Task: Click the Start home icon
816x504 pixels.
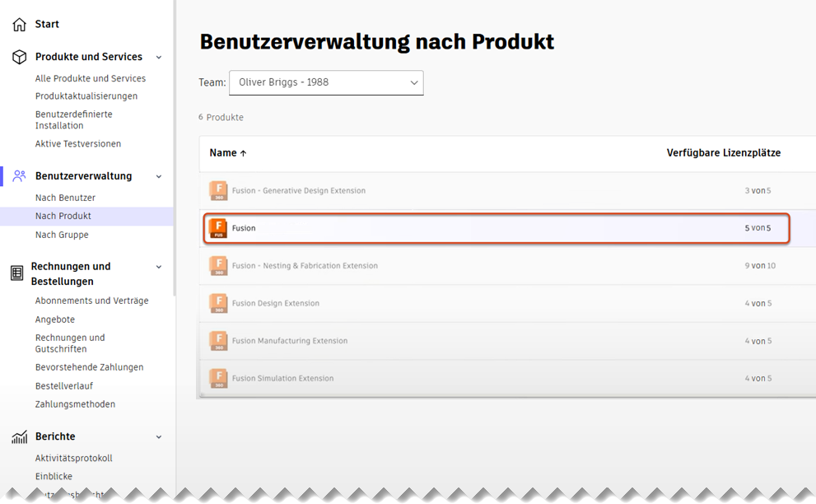Action: [x=19, y=25]
